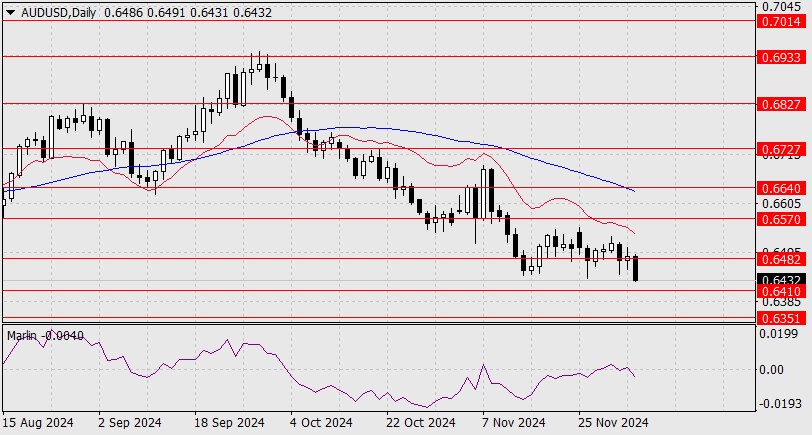Image resolution: width=812 pixels, height=435 pixels.
Task: Click the 7 Nov 2024 date label
Action: (513, 423)
